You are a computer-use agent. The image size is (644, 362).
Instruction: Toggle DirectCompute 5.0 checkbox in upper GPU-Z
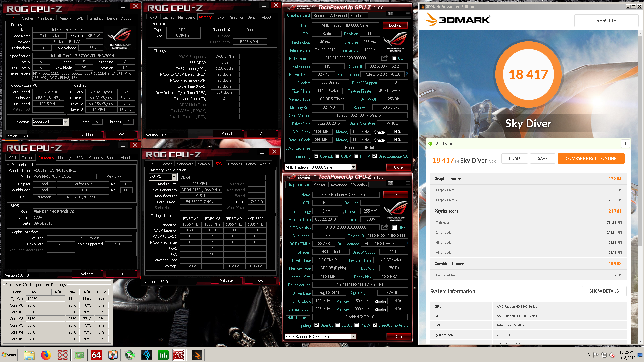tap(375, 156)
